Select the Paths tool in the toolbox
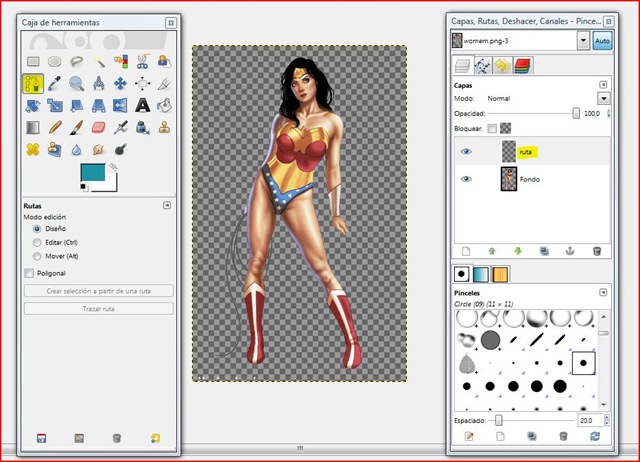The image size is (640, 462). (x=34, y=83)
